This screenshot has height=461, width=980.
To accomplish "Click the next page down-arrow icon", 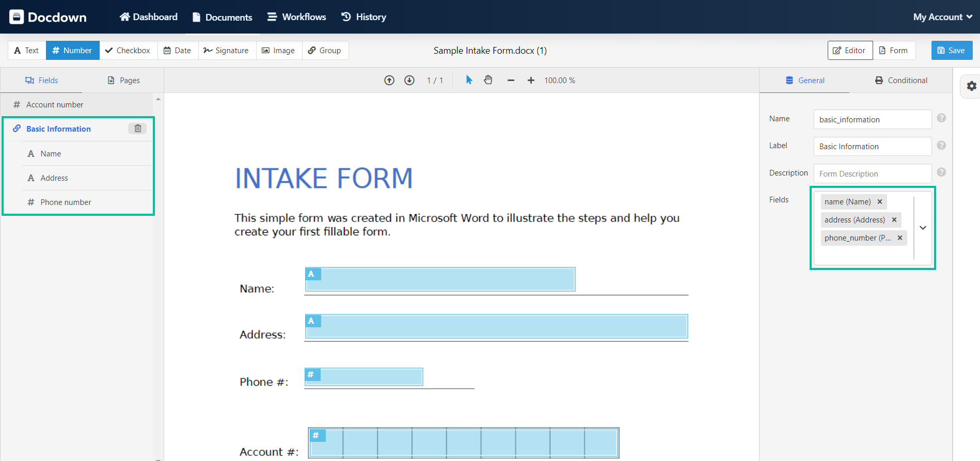I will click(x=409, y=81).
